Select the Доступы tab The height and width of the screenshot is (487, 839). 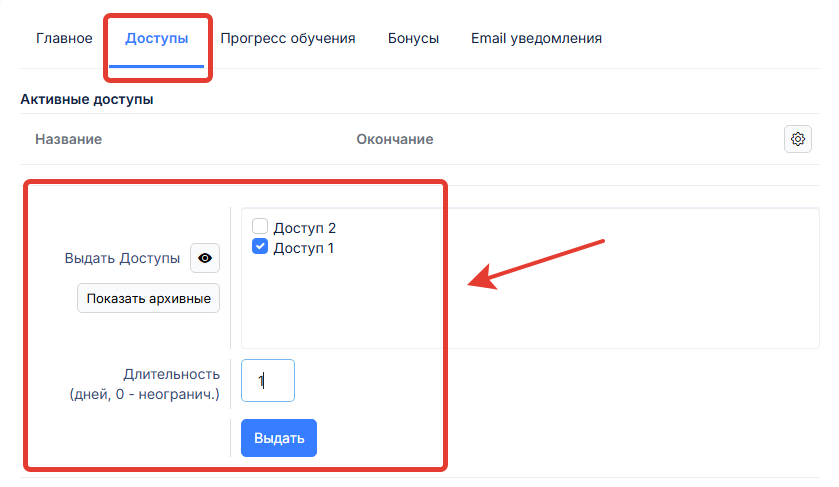point(157,39)
